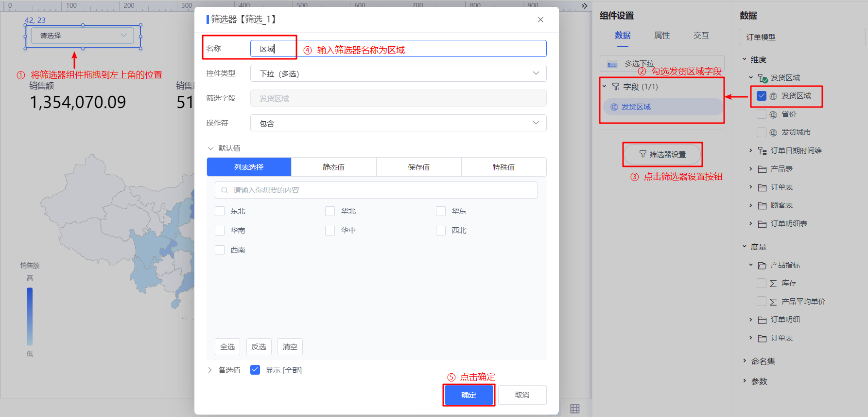Check the 东北 region checkbox

[220, 211]
